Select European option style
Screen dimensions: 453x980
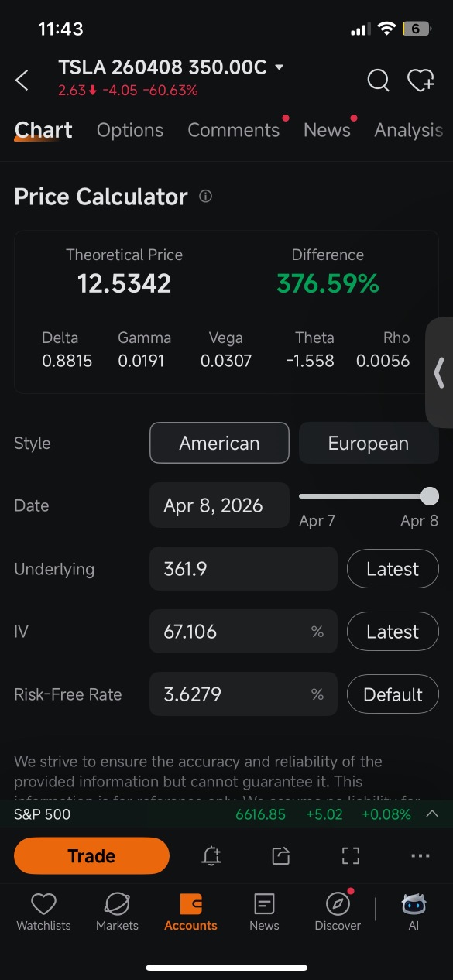pyautogui.click(x=369, y=443)
